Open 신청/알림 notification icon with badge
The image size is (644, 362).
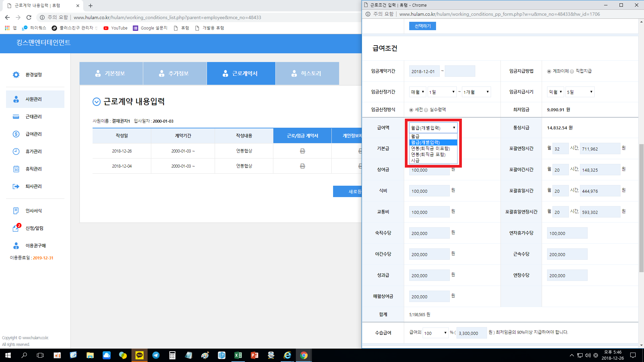pyautogui.click(x=16, y=228)
